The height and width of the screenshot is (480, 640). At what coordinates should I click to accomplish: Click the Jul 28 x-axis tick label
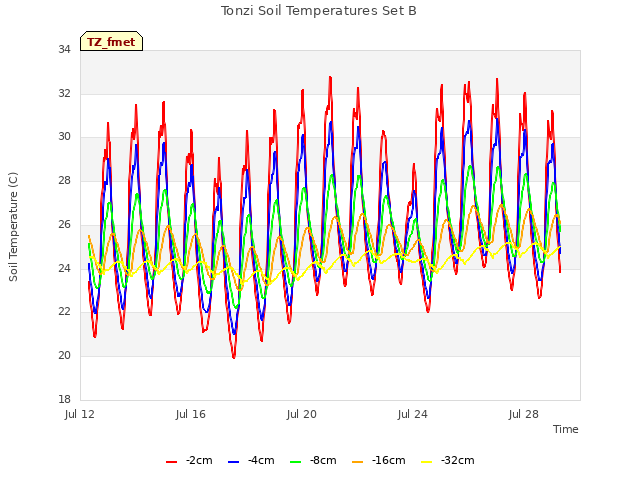pos(524,414)
